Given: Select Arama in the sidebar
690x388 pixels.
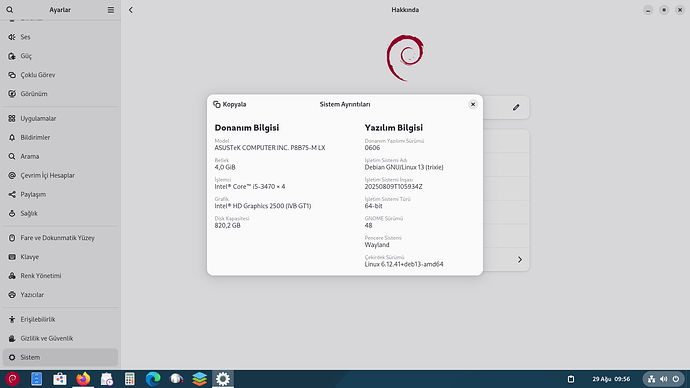Looking at the screenshot, I should coord(60,156).
